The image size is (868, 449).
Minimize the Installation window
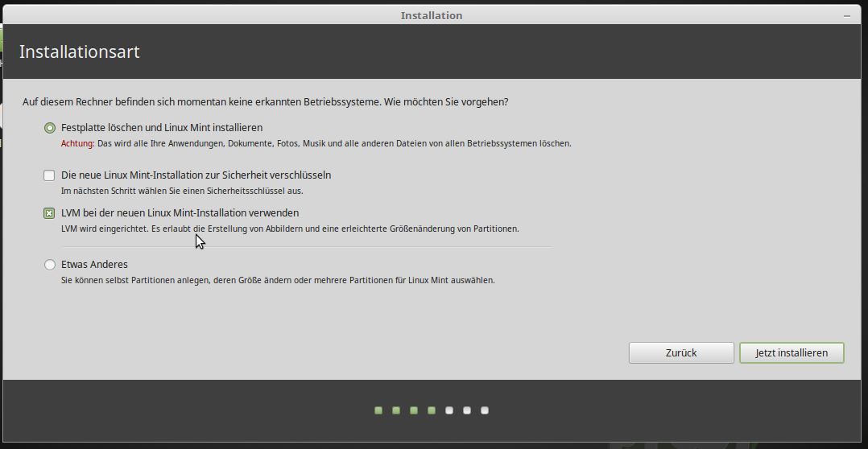click(x=847, y=16)
